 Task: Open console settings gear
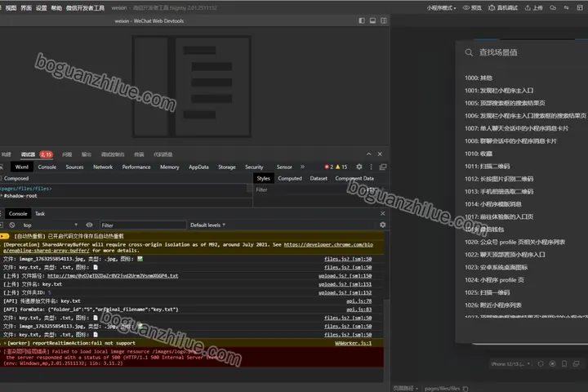382,225
